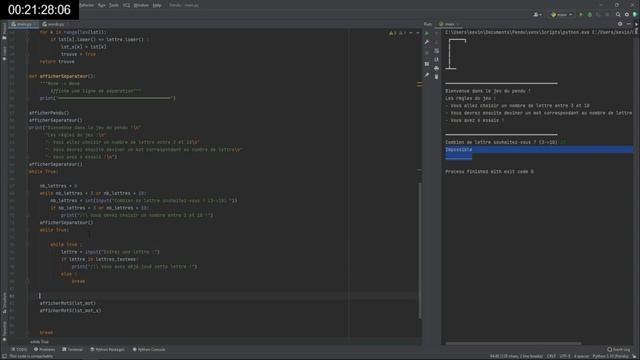The height and width of the screenshot is (360, 640).
Task: Click the console prompt 'Combien de lettre souhaitez-vous'
Action: [501, 142]
